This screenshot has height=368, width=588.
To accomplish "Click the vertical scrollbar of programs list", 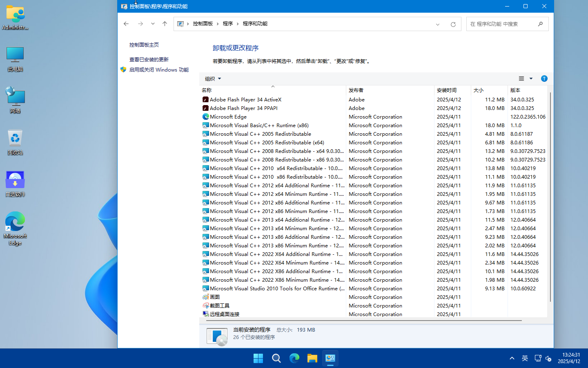I will click(550, 197).
